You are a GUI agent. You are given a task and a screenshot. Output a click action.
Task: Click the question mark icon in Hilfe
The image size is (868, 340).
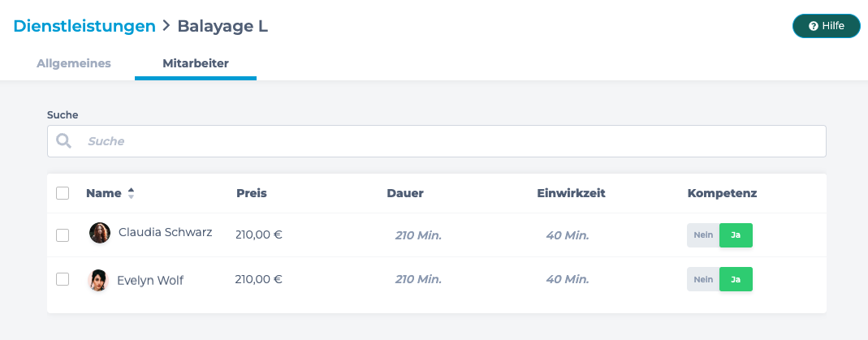pyautogui.click(x=814, y=26)
